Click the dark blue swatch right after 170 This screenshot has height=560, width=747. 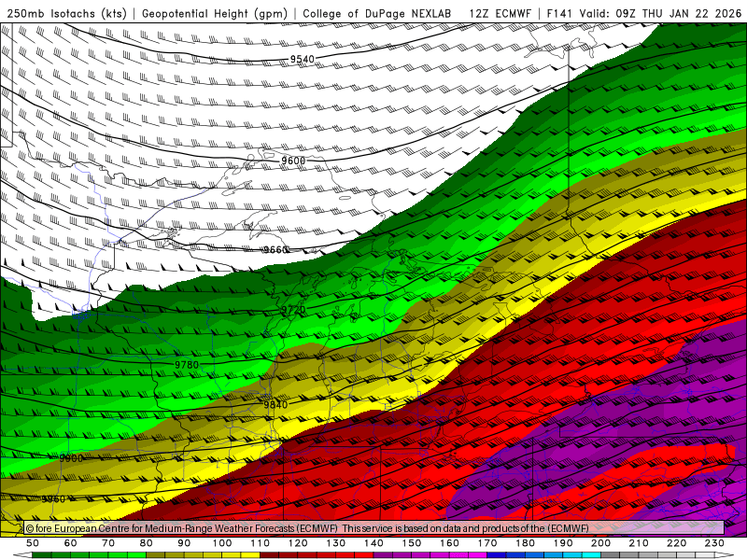pos(497,555)
